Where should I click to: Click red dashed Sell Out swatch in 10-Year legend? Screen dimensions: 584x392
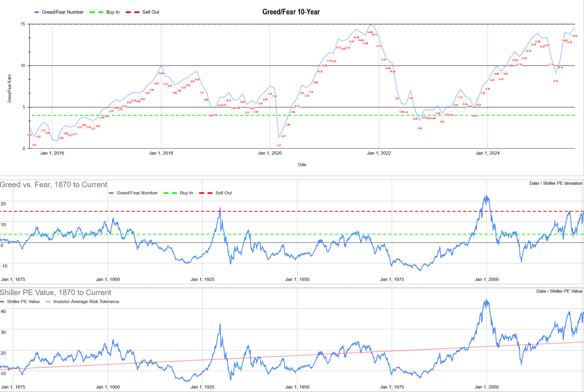pos(133,12)
